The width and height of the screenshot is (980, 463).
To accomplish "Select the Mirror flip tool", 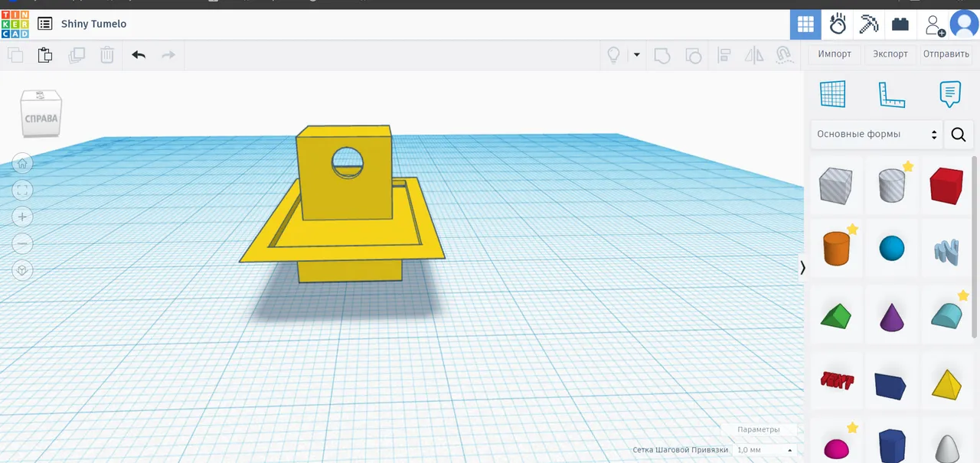I will [754, 54].
